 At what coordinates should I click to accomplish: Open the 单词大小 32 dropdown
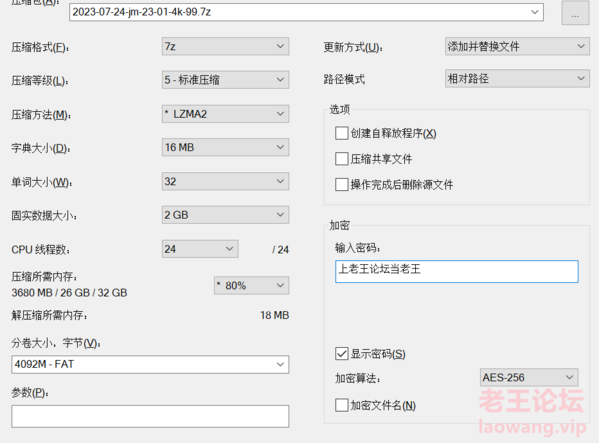click(225, 181)
